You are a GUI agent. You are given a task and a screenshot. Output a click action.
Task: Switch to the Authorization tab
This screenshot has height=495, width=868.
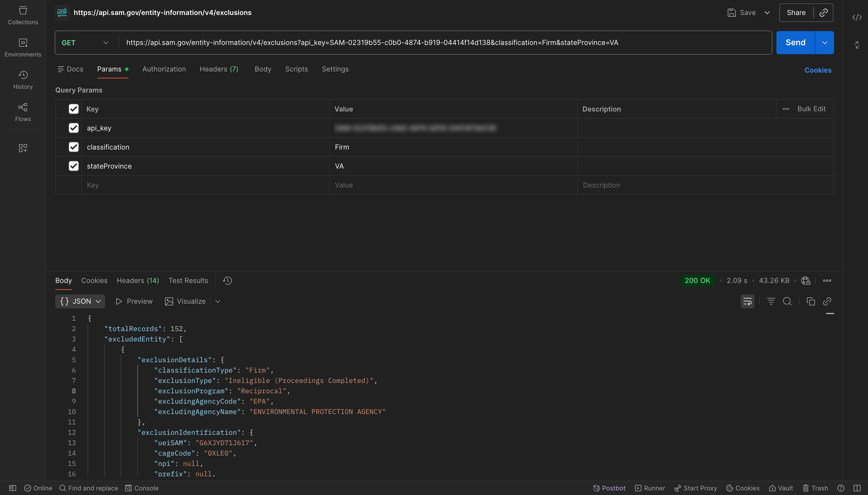point(164,69)
